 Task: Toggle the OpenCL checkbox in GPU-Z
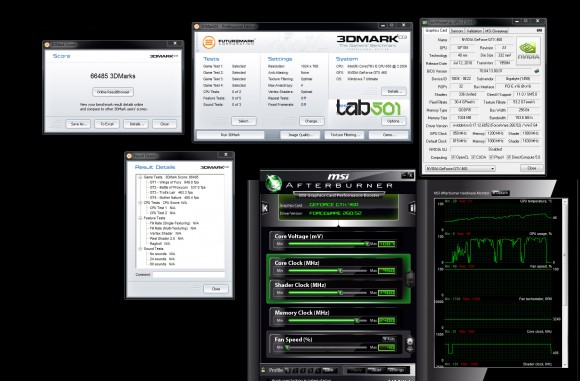point(453,157)
